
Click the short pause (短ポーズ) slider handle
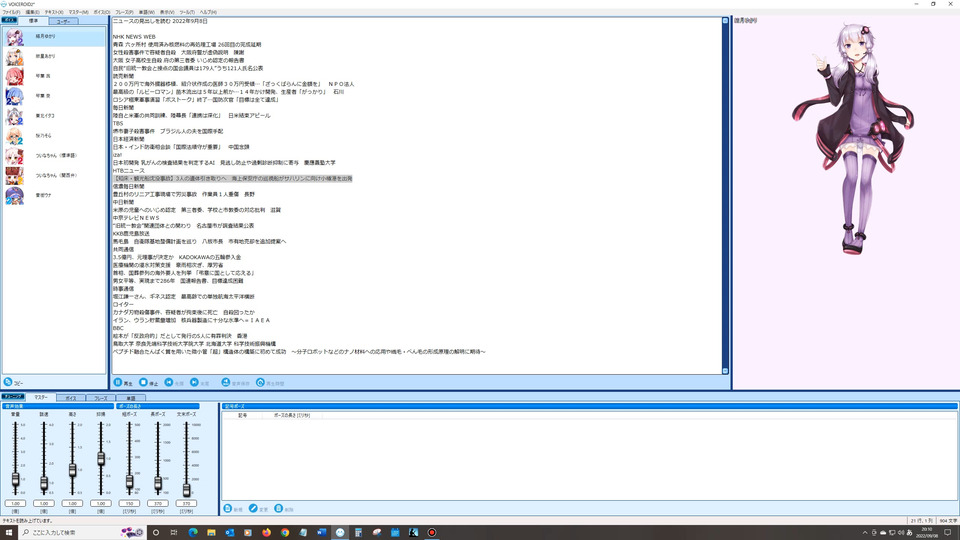(x=129, y=482)
